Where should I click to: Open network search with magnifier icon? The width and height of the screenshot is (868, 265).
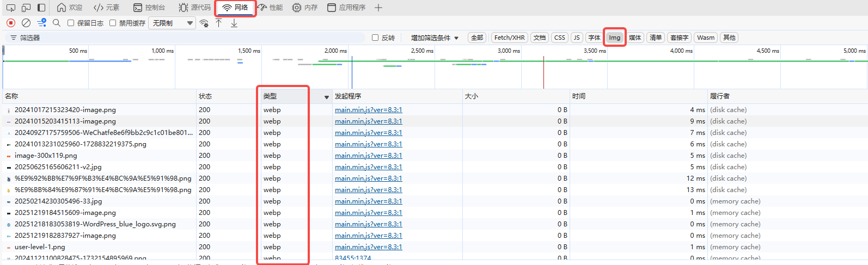coord(57,23)
